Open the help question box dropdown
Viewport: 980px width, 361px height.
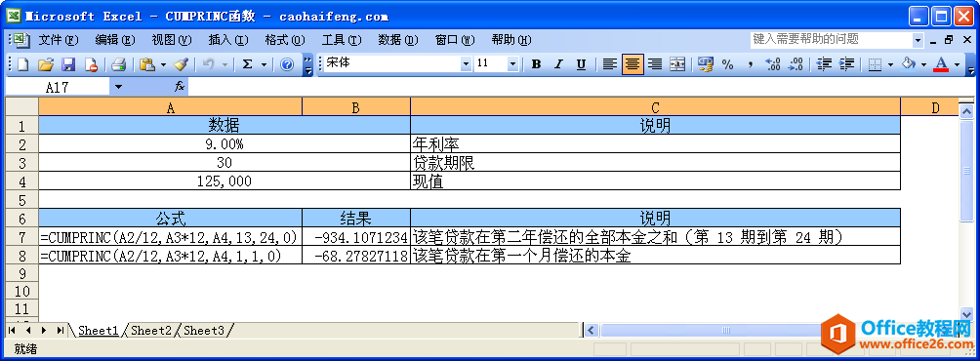point(918,41)
